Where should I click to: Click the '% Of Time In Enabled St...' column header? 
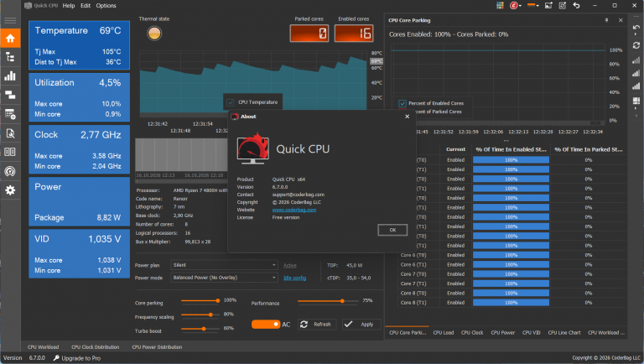tap(511, 149)
